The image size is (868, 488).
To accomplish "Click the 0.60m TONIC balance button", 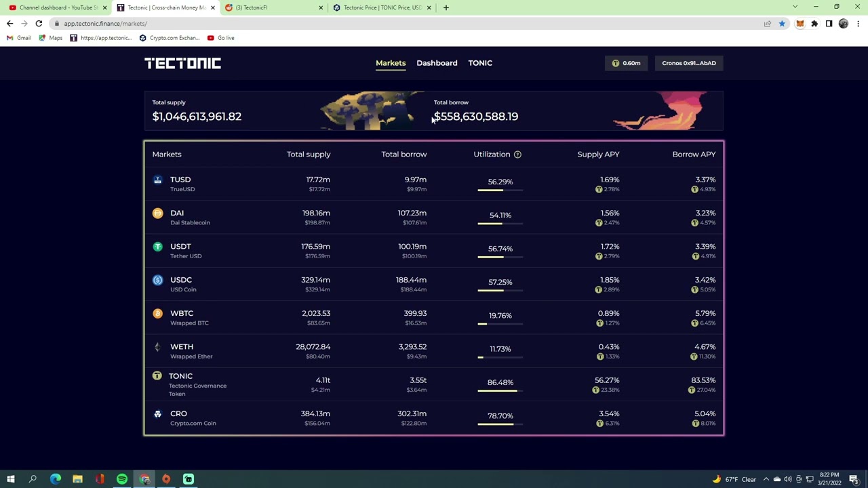I will (626, 63).
